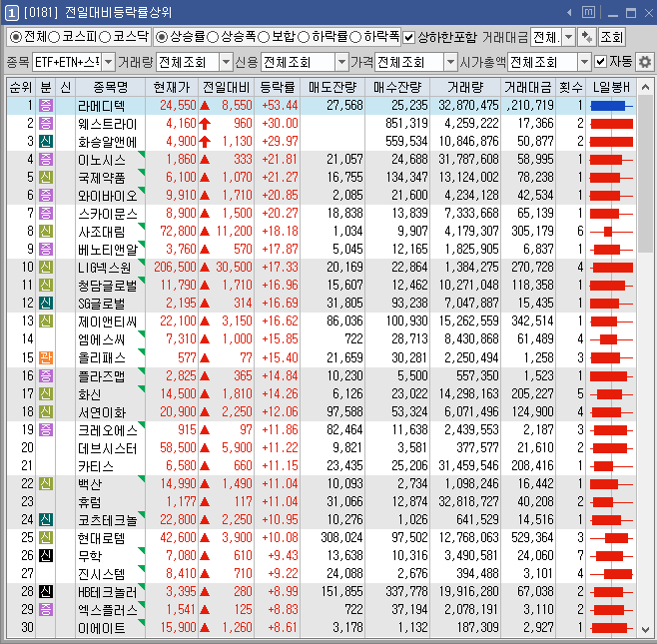Image resolution: width=657 pixels, height=644 pixels.
Task: Toggle the 상하한포함 checkbox
Action: click(408, 38)
